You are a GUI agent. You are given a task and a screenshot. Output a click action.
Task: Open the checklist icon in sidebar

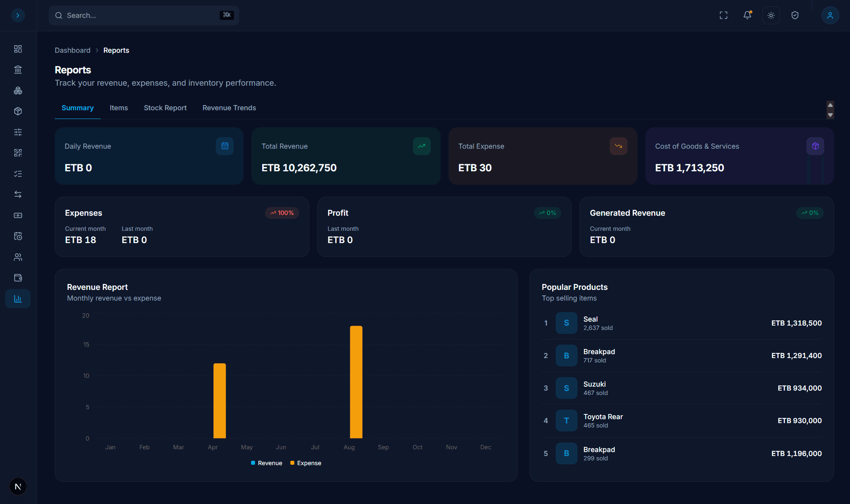[18, 174]
